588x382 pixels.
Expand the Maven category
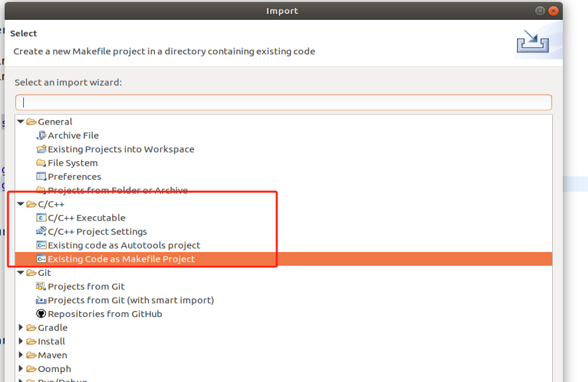(x=21, y=355)
